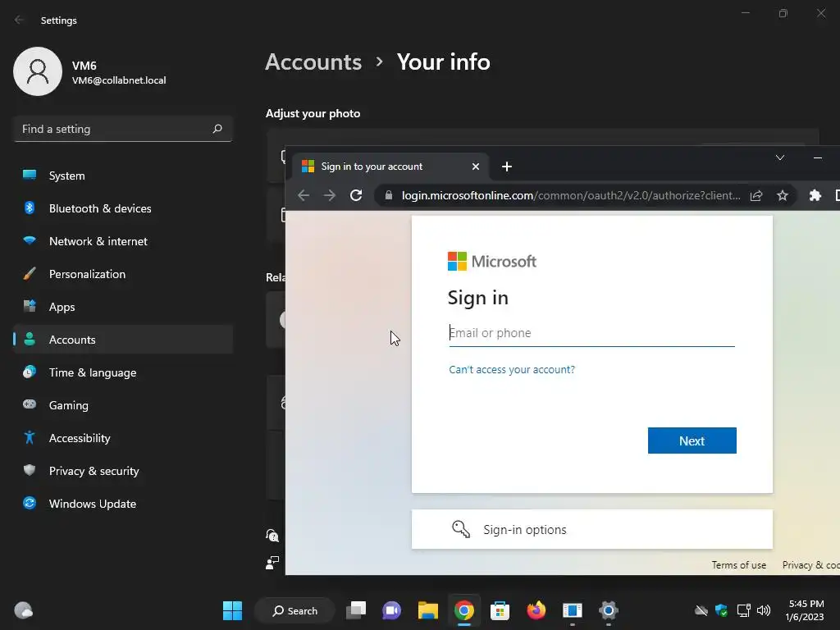
Task: Open Privacy & security settings
Action: 123,471
